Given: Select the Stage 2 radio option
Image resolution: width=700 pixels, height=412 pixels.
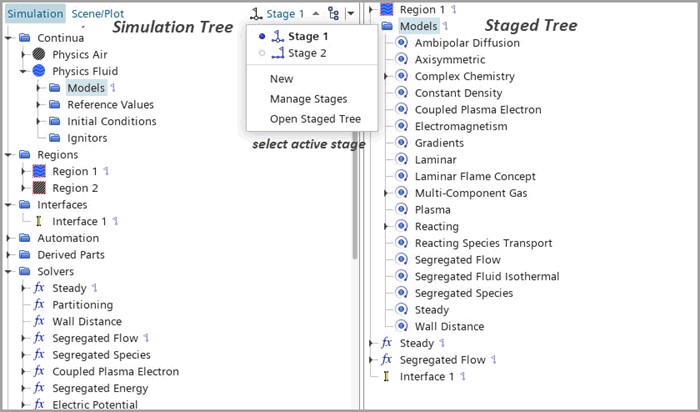Looking at the screenshot, I should pyautogui.click(x=260, y=53).
